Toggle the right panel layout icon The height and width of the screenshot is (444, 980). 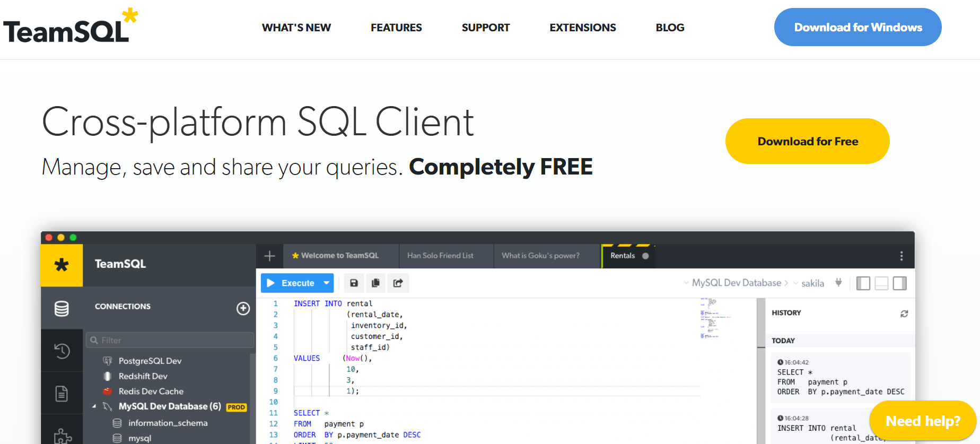tap(900, 283)
